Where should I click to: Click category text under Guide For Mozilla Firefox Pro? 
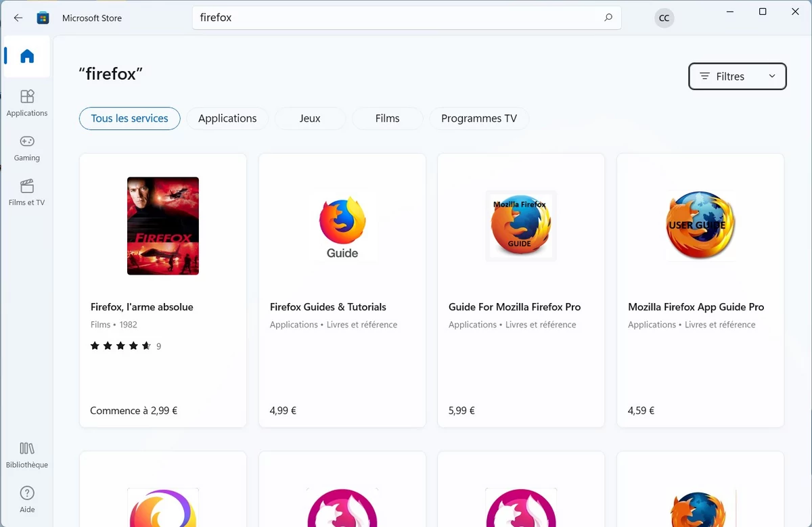point(512,325)
